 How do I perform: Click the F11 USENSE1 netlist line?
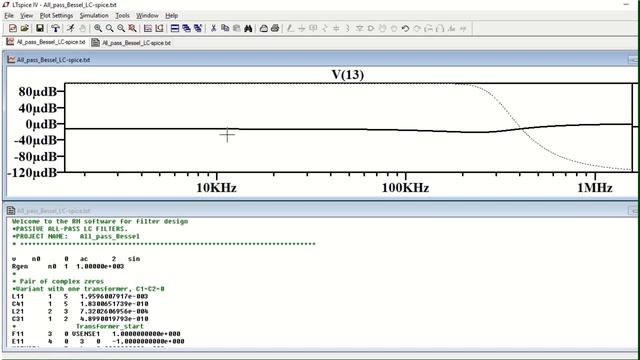96,334
